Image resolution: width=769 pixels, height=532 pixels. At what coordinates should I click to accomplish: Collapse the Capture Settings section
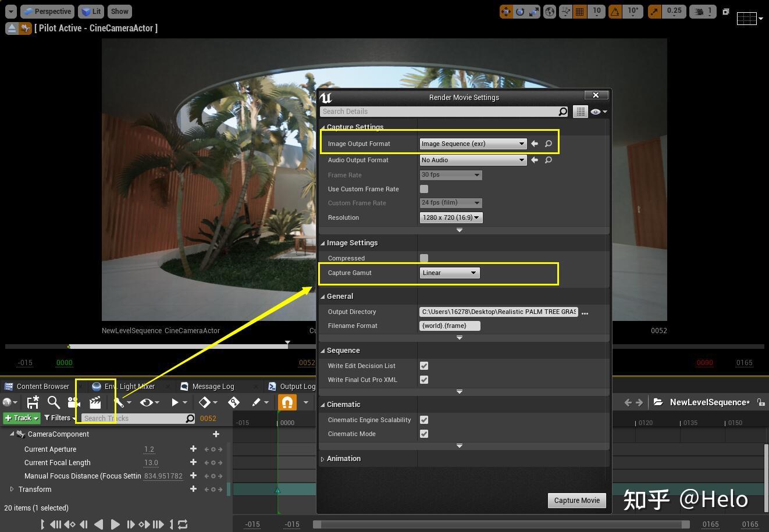322,127
